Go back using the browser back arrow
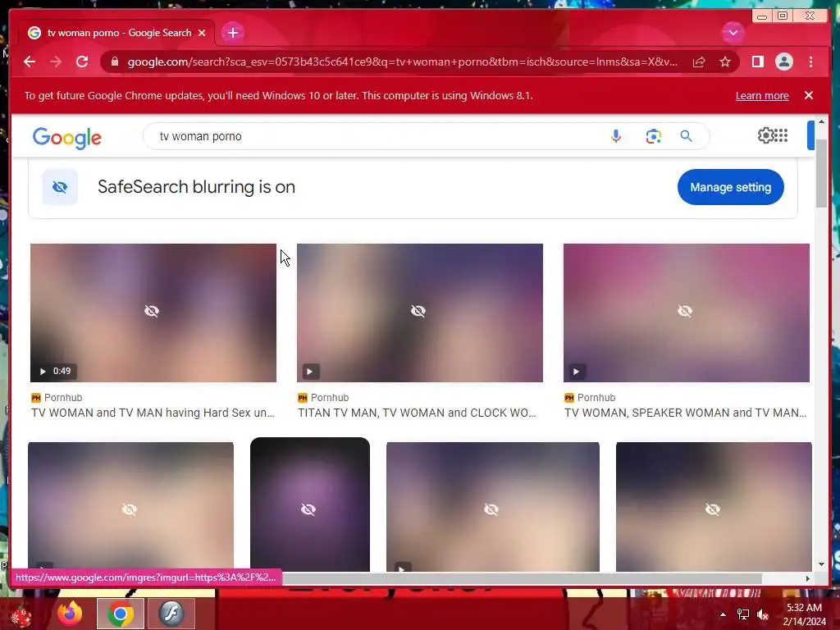This screenshot has width=840, height=630. (x=30, y=62)
